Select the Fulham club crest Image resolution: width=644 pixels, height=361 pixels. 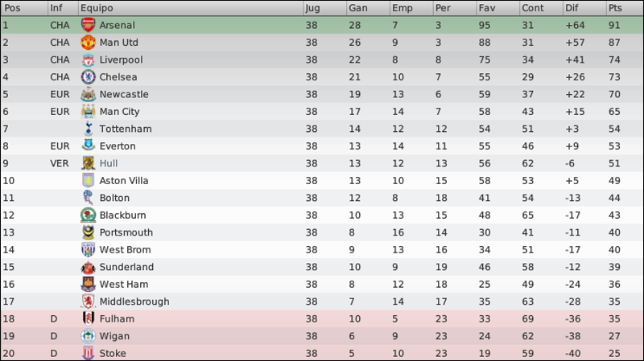(x=88, y=318)
